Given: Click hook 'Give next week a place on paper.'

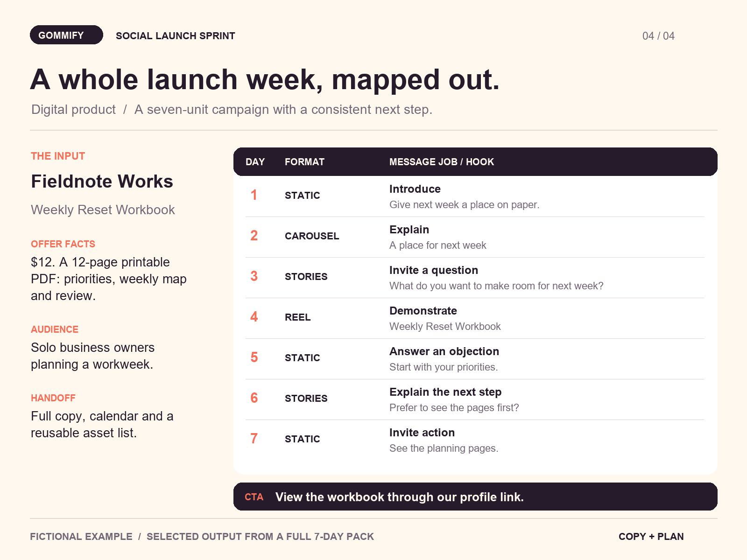Looking at the screenshot, I should pos(465,205).
